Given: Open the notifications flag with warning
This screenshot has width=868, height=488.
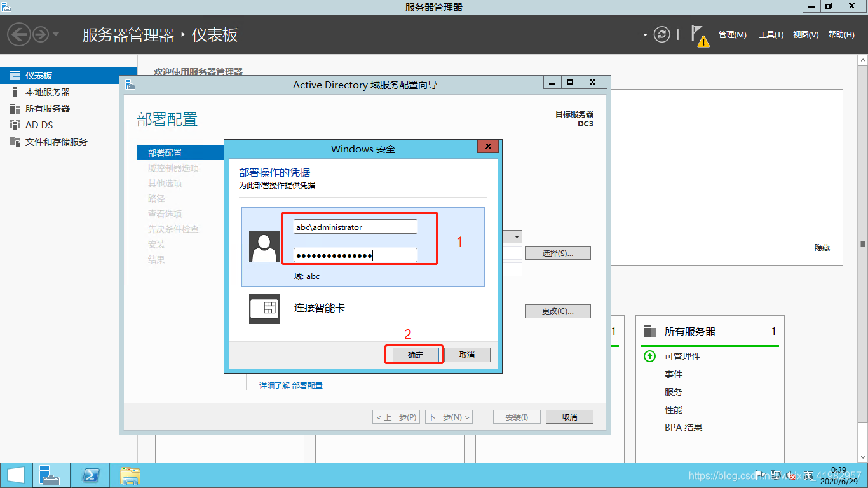Looking at the screenshot, I should [700, 36].
